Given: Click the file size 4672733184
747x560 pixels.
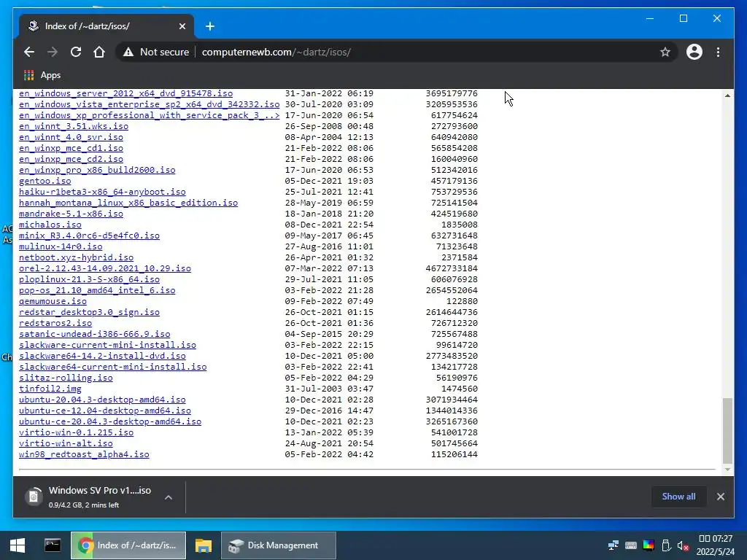Looking at the screenshot, I should 452,268.
